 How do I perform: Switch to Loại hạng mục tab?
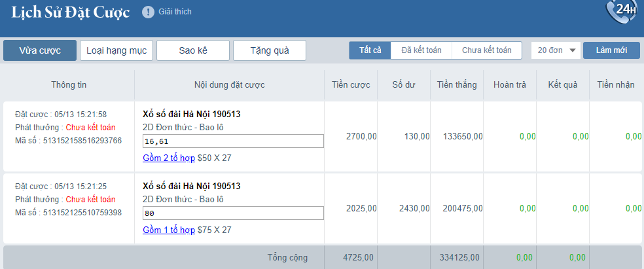(x=116, y=50)
